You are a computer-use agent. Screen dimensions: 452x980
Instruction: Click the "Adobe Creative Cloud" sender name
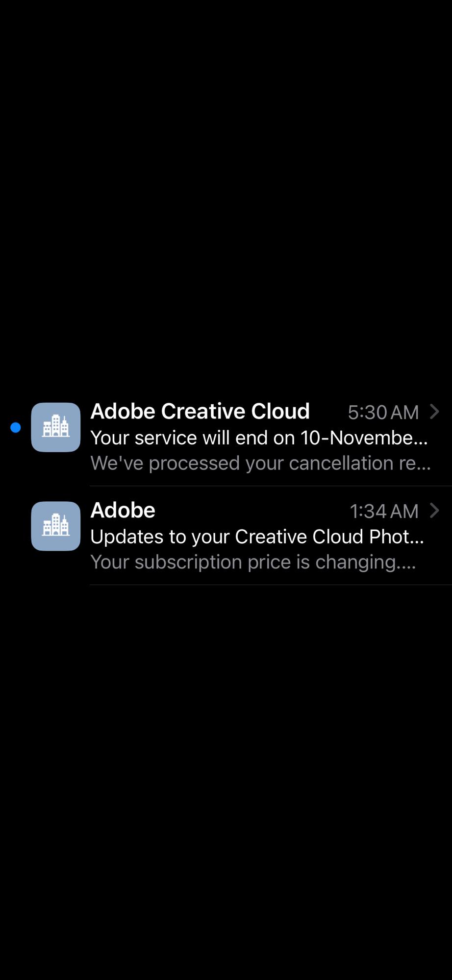coord(200,412)
